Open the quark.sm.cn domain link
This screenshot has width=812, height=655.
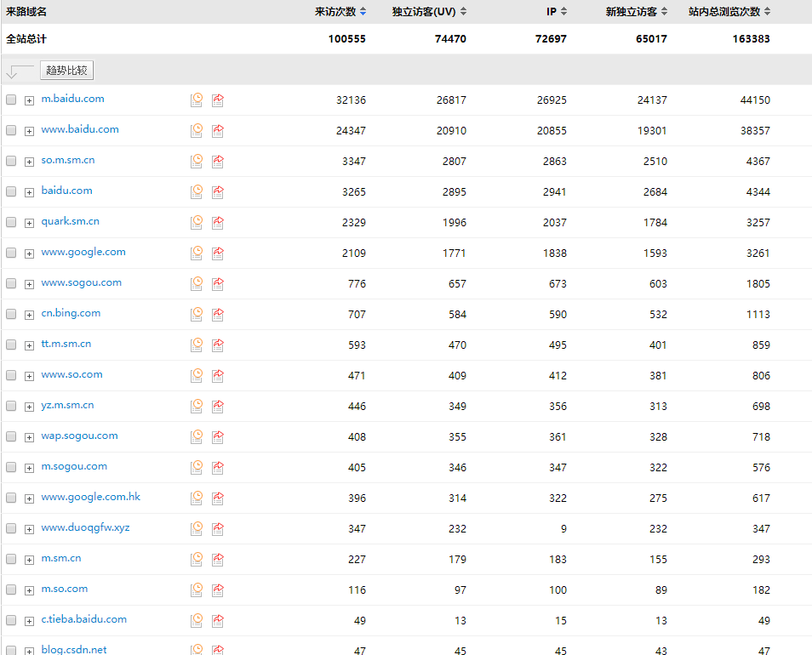[x=71, y=221]
